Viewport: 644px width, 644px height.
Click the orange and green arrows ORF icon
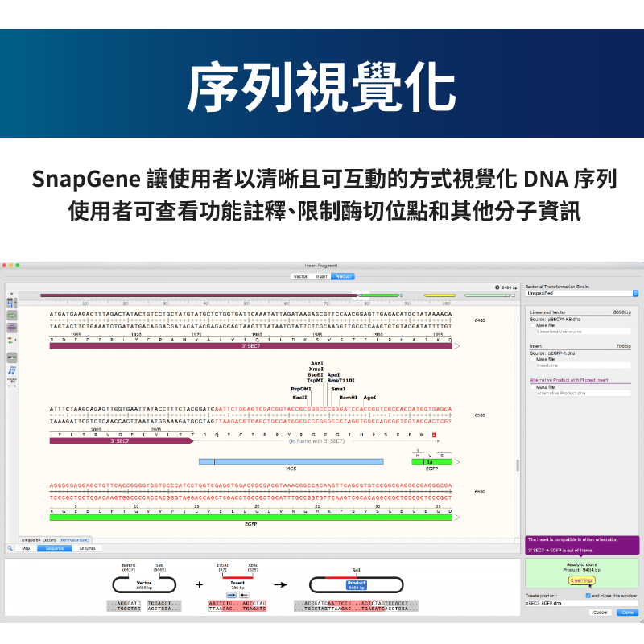tap(10, 341)
